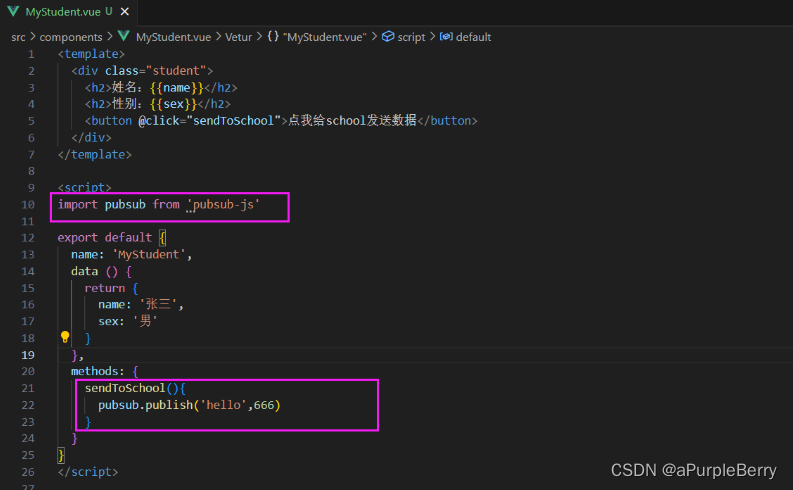Select the MyStudent.vue editor tab
The width and height of the screenshot is (793, 490).
[x=68, y=12]
